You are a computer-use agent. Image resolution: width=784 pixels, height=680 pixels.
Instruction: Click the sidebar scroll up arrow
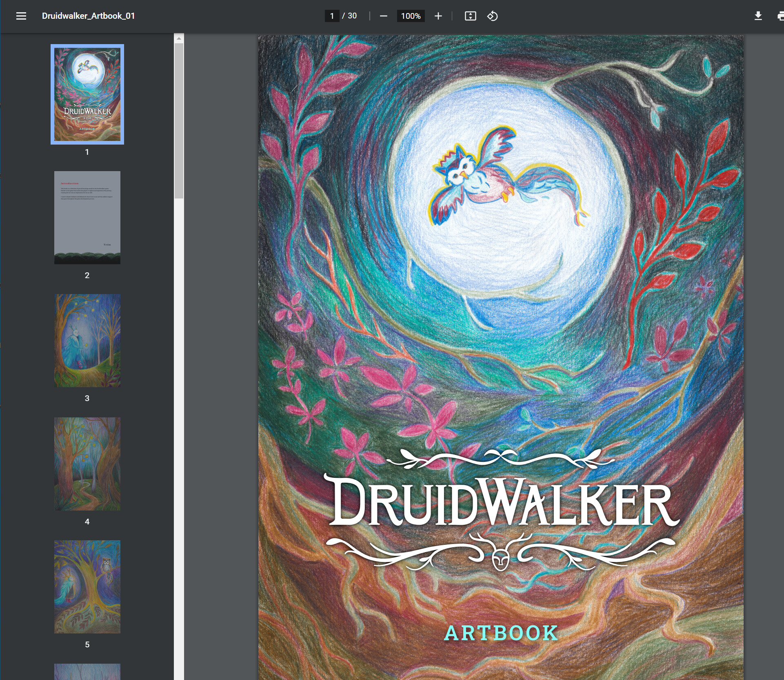pyautogui.click(x=179, y=38)
